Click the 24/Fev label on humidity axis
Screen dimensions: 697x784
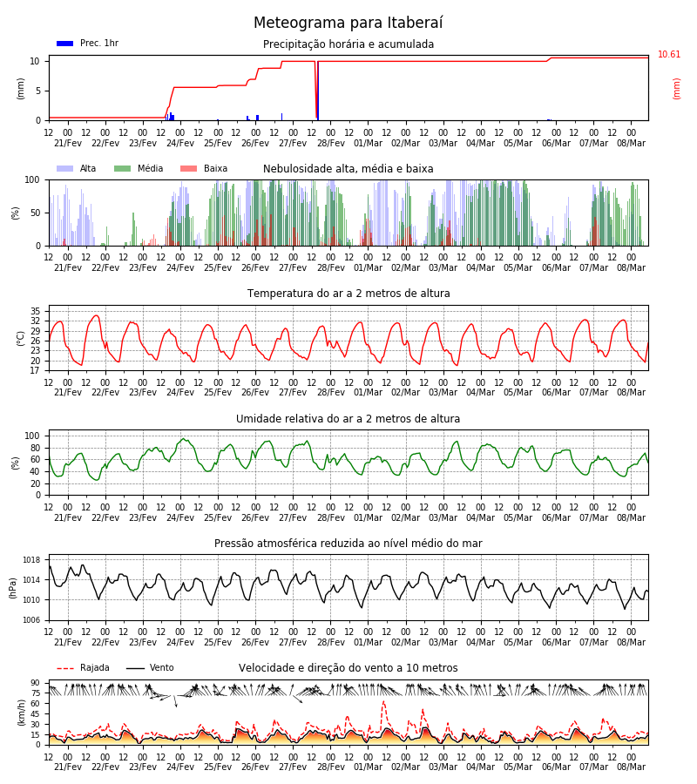pos(180,517)
